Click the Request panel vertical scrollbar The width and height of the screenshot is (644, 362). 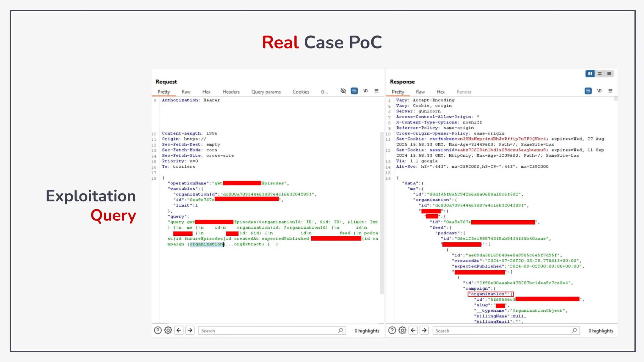coord(382,213)
